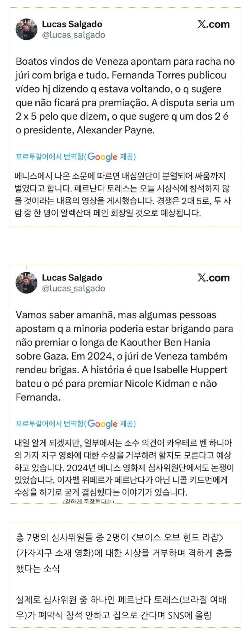Open the X.com logo on the tweet starting "Boatos vindos"

pos(213,24)
